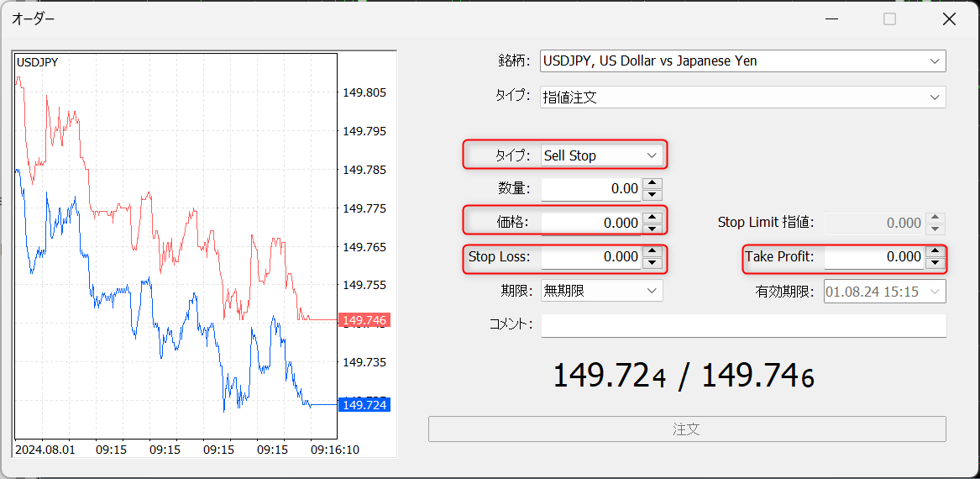Increase Take Profit with up arrow
Image resolution: width=980 pixels, height=479 pixels.
coord(935,251)
